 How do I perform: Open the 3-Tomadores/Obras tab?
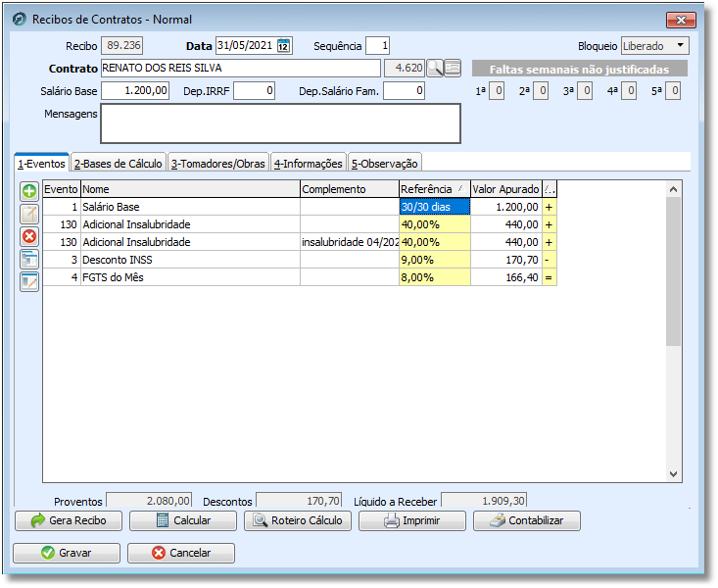click(x=218, y=164)
